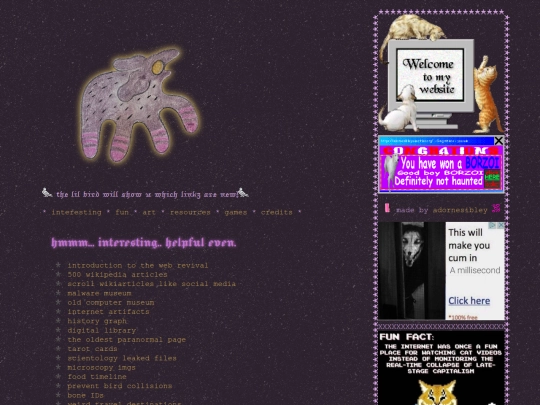
Task: Click the 'FUN FACT:' heading text
Action: click(407, 337)
